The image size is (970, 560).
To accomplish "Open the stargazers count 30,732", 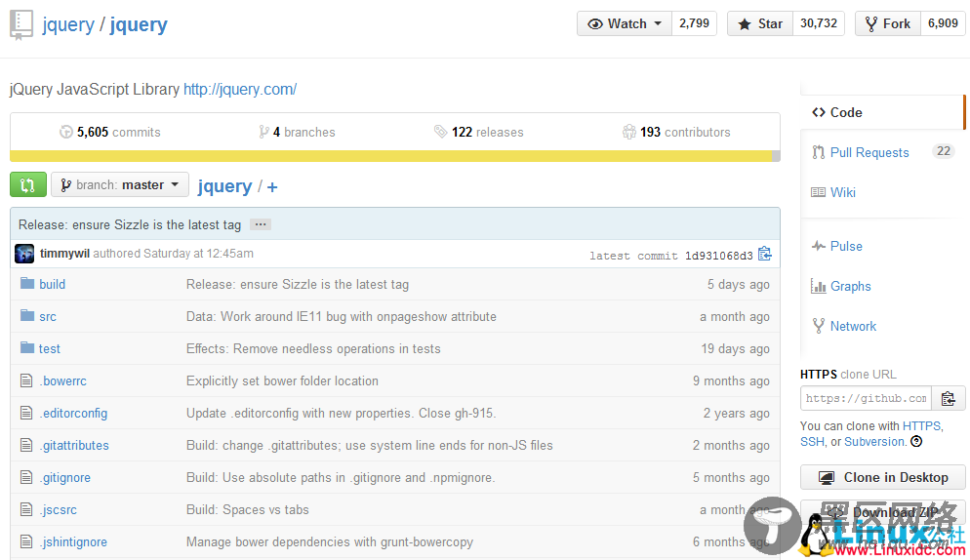I will point(819,23).
